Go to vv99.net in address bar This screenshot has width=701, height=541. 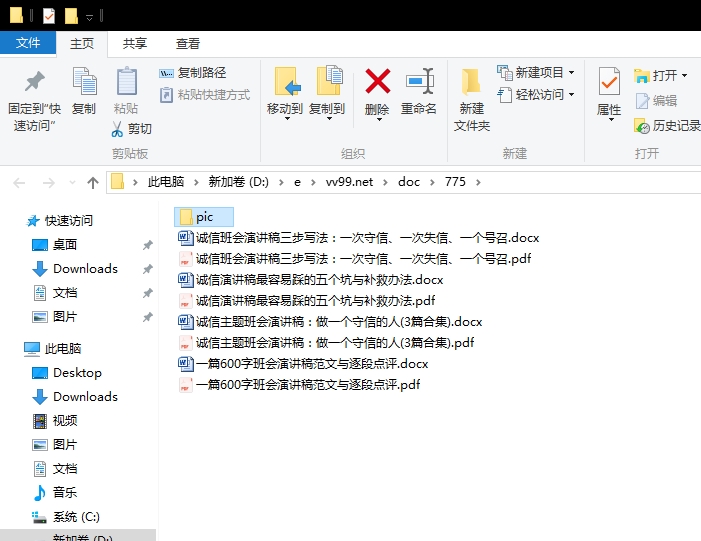(349, 182)
